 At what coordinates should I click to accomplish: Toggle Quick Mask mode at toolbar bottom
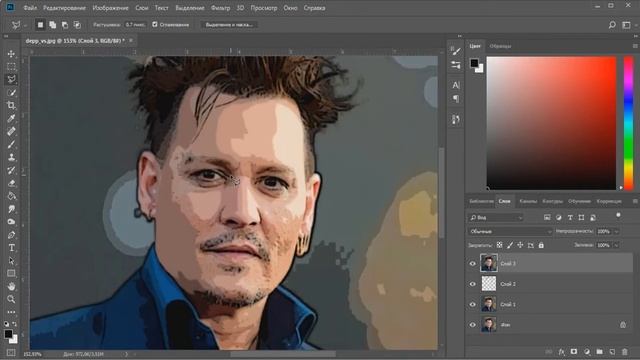click(x=11, y=353)
